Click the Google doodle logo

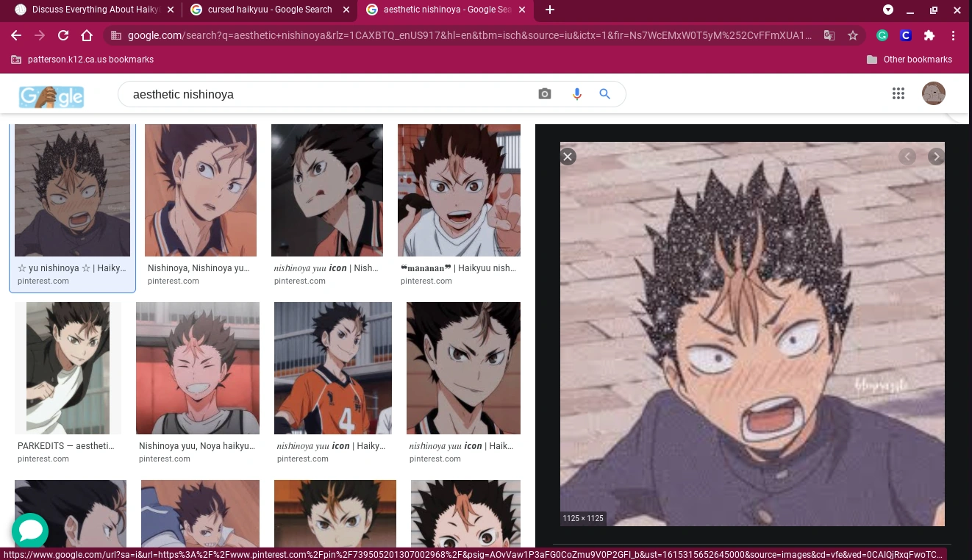click(x=51, y=96)
